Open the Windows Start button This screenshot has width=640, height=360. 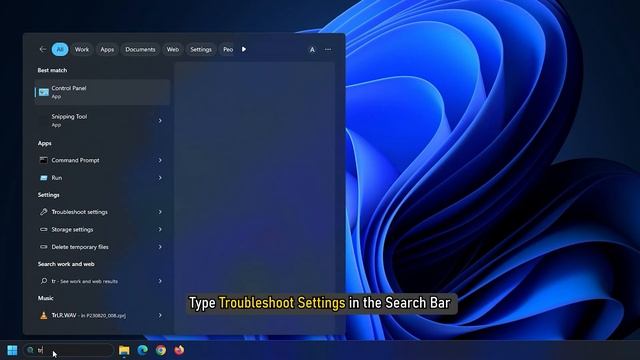(12, 350)
